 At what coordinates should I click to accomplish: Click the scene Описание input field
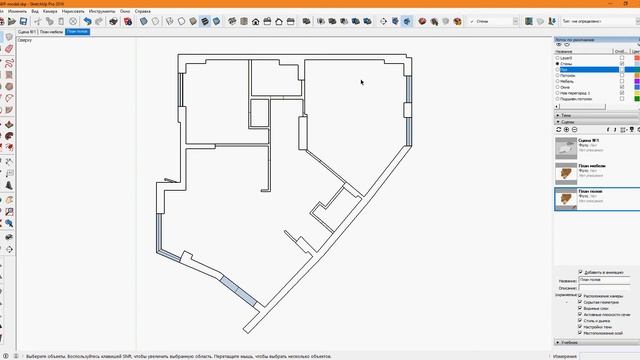pyautogui.click(x=604, y=288)
